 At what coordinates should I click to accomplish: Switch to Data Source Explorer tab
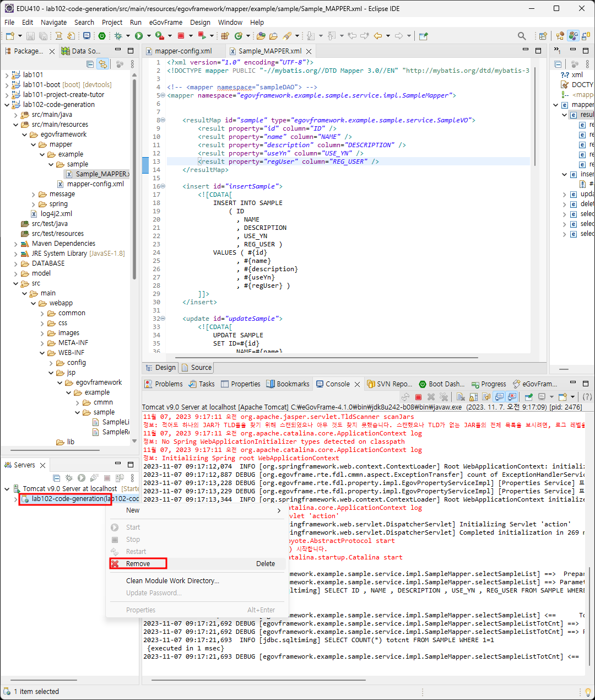pos(82,51)
